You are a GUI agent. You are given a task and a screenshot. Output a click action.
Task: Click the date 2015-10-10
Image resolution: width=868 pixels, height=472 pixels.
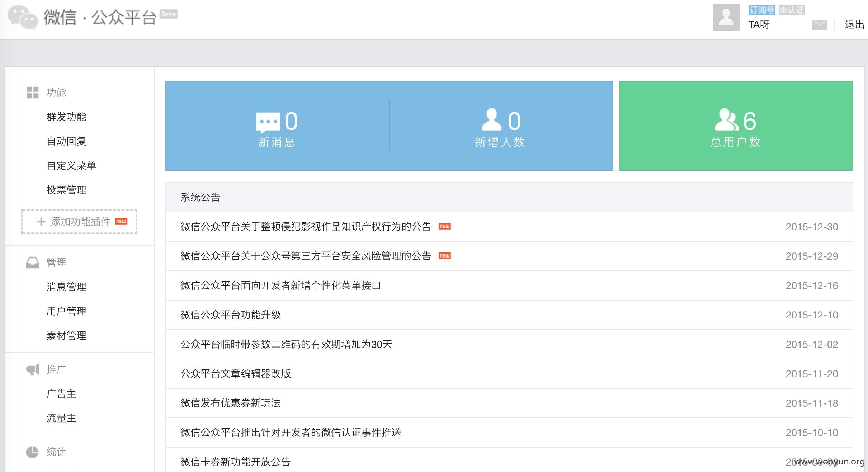(x=812, y=433)
